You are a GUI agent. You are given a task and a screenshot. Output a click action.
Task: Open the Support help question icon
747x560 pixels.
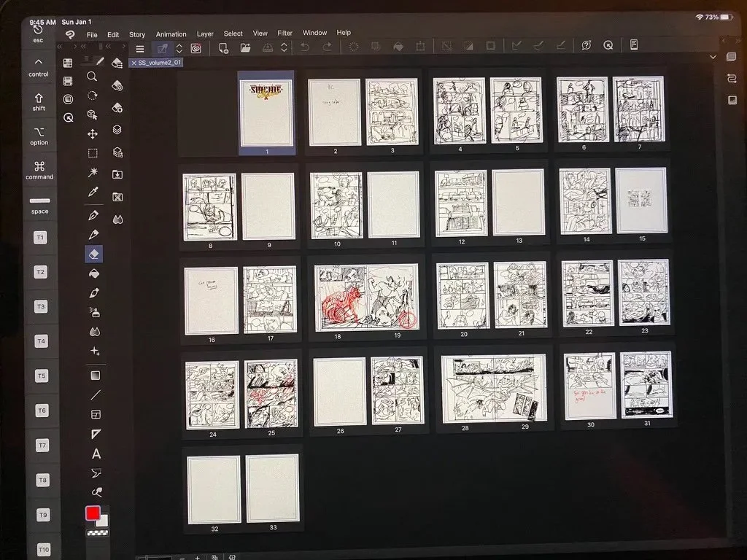point(587,45)
